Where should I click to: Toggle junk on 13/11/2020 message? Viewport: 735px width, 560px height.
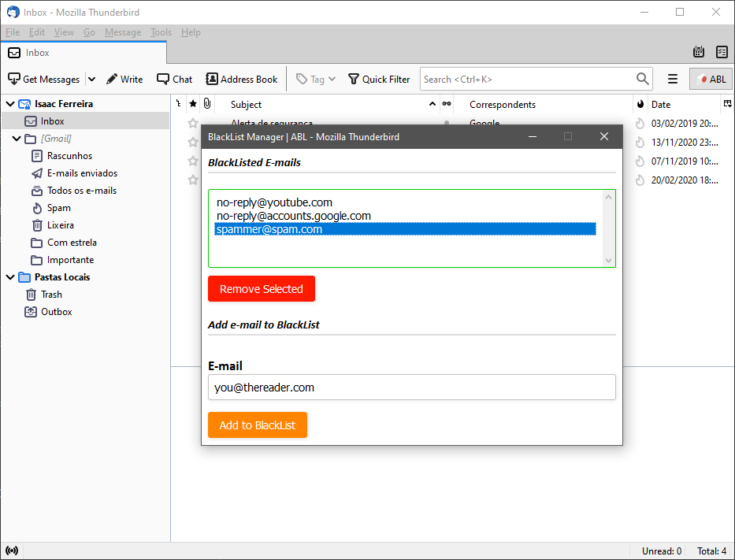point(640,142)
